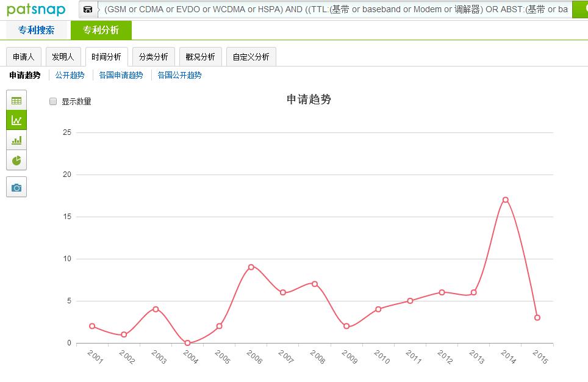Open the 公开趋势 link
588x382 pixels.
coord(70,75)
